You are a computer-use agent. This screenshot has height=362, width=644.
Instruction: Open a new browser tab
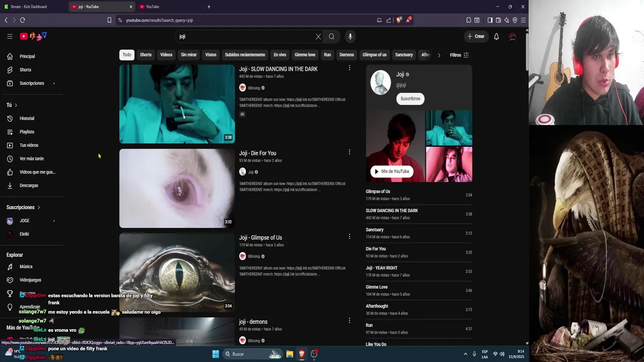click(209, 7)
